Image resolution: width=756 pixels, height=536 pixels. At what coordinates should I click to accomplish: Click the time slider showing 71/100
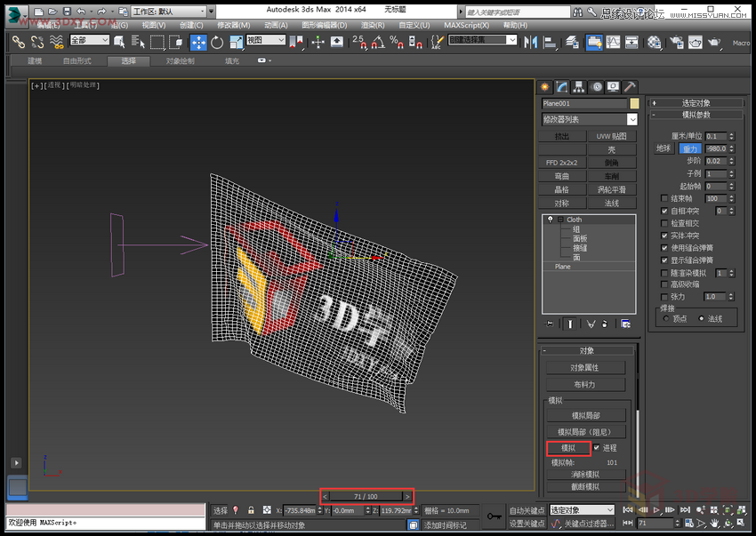tap(366, 496)
